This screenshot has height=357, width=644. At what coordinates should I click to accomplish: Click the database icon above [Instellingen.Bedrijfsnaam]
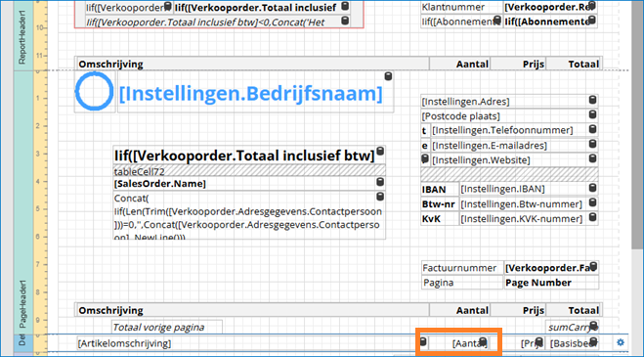coord(388,76)
